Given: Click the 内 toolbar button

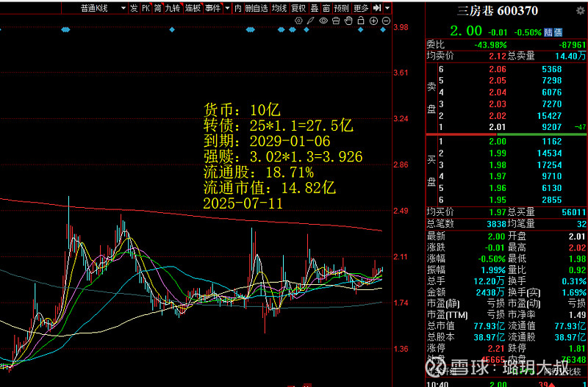Looking at the screenshot, I should 237,8.
